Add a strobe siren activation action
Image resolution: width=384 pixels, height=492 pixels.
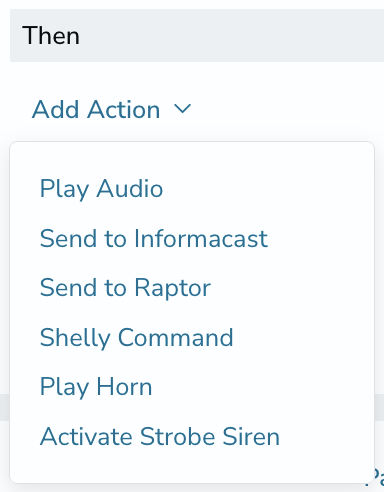point(160,436)
